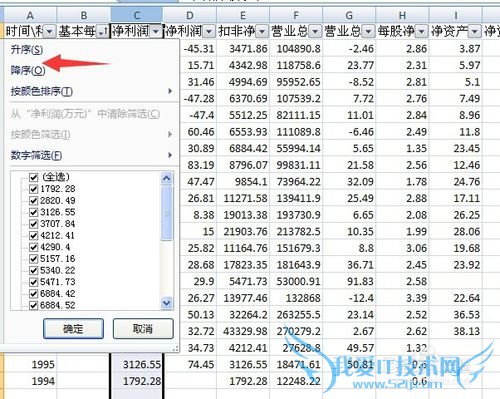Select cell with value 43329.98

click(x=243, y=331)
